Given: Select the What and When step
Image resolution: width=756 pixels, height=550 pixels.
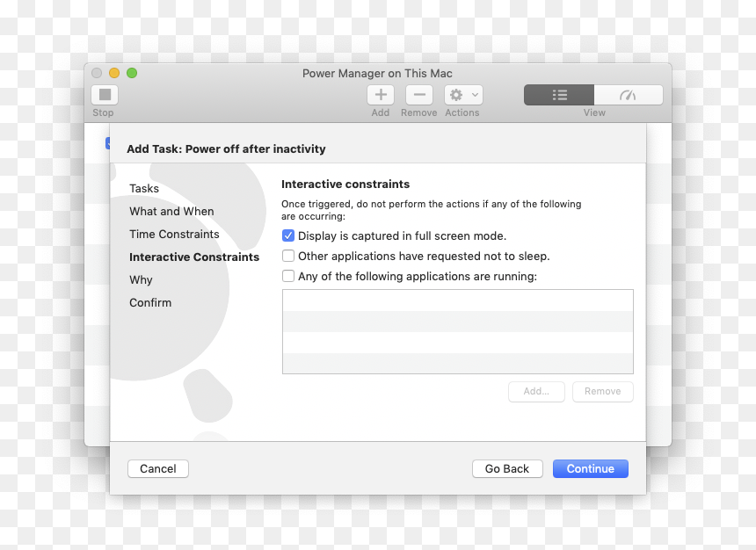Looking at the screenshot, I should (171, 211).
